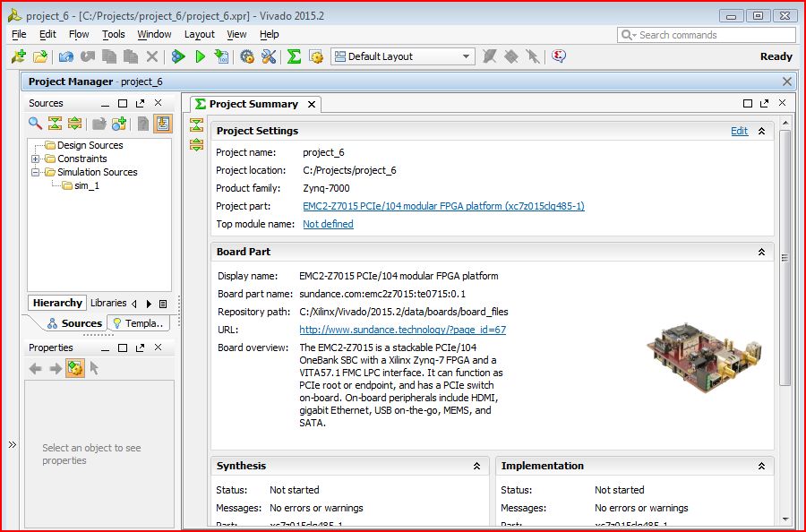Toggle the highlighted settings button in Properties toolbar

[75, 368]
